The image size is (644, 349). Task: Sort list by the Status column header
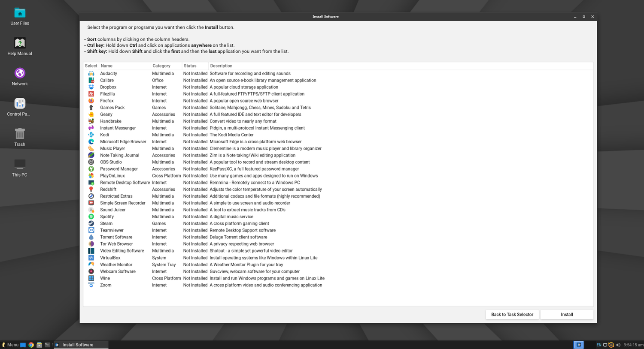click(195, 66)
